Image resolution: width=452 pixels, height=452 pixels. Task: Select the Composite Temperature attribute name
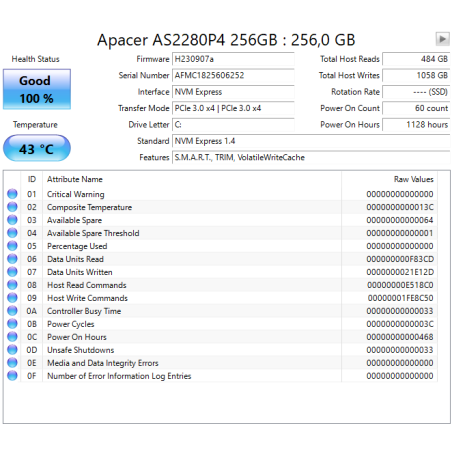(89, 207)
